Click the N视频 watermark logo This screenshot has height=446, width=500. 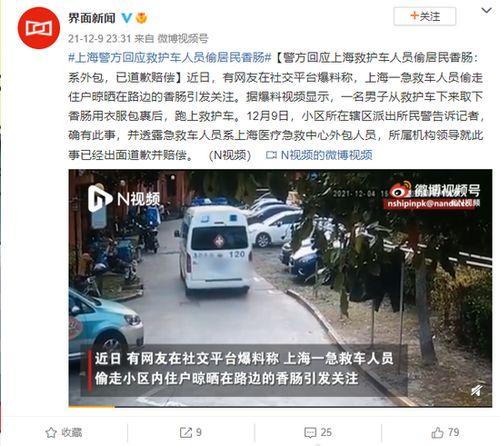pyautogui.click(x=124, y=199)
